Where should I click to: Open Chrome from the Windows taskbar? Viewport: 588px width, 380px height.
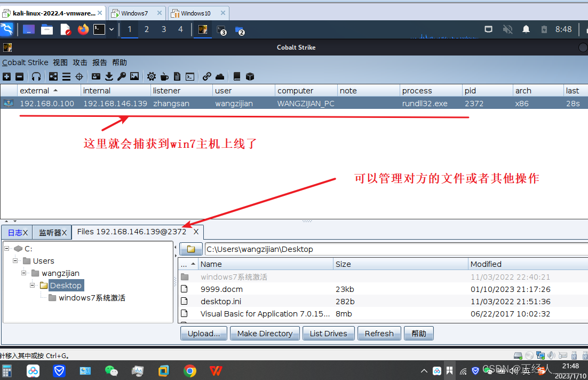(190, 371)
